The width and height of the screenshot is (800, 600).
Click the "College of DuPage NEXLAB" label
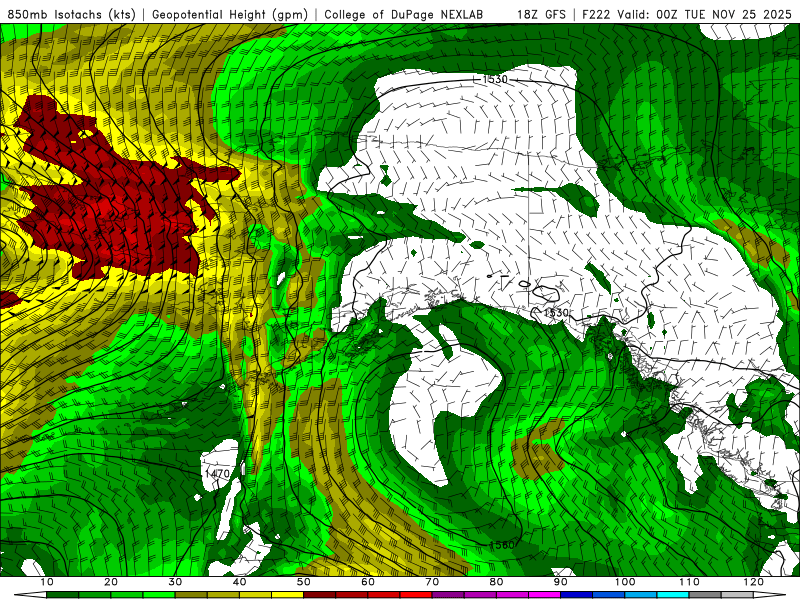tap(404, 14)
